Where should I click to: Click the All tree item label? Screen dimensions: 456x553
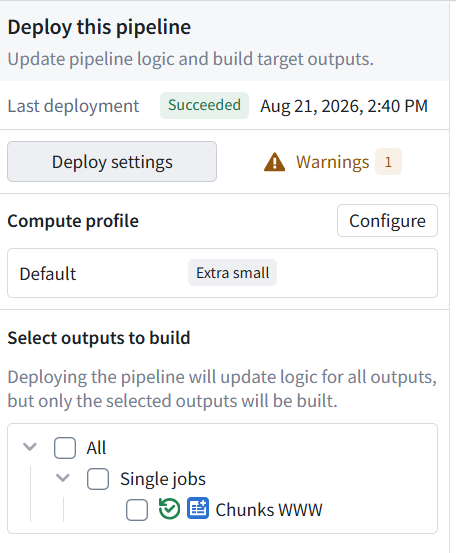96,448
